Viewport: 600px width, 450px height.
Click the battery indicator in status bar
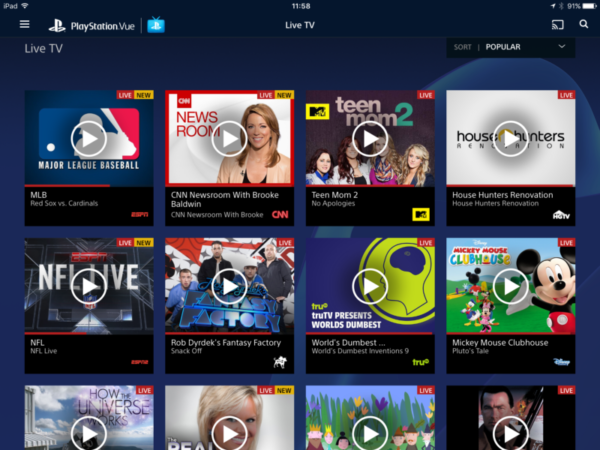point(589,6)
